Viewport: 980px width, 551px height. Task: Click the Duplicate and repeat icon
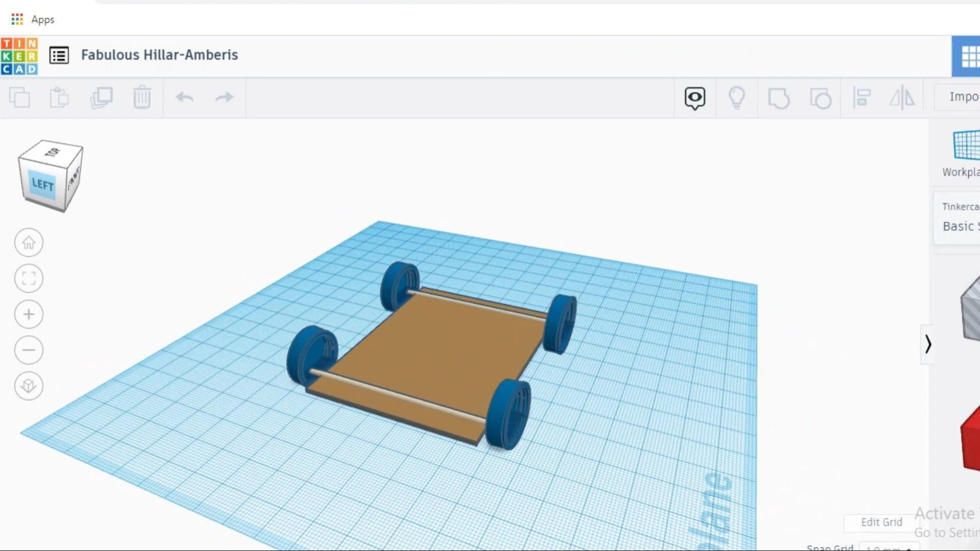101,97
